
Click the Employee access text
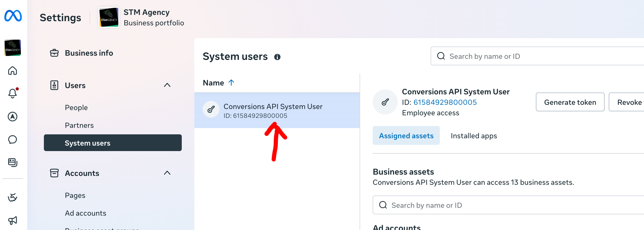[430, 113]
